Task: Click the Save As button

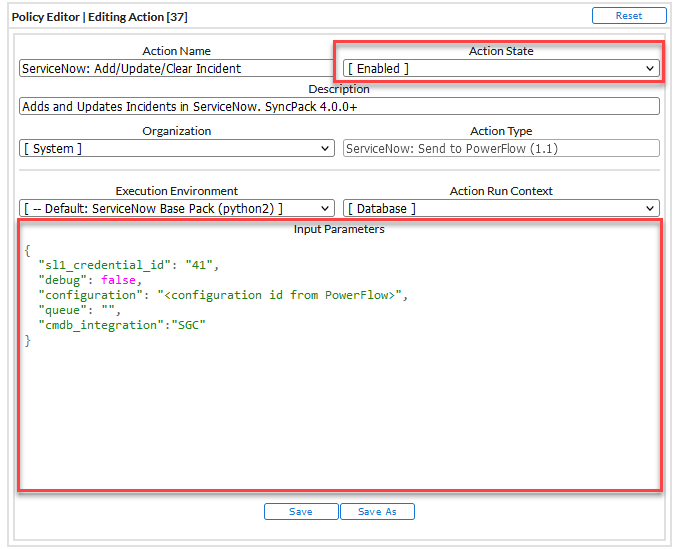Action: tap(377, 511)
